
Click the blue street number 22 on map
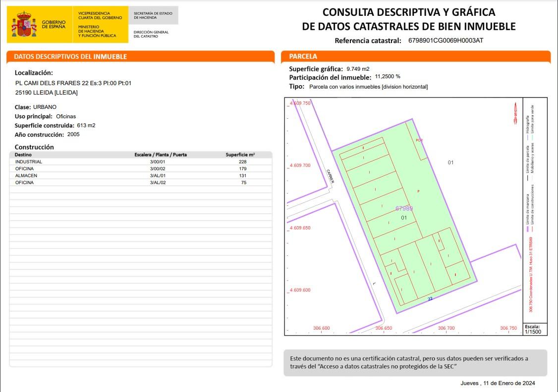(430, 299)
